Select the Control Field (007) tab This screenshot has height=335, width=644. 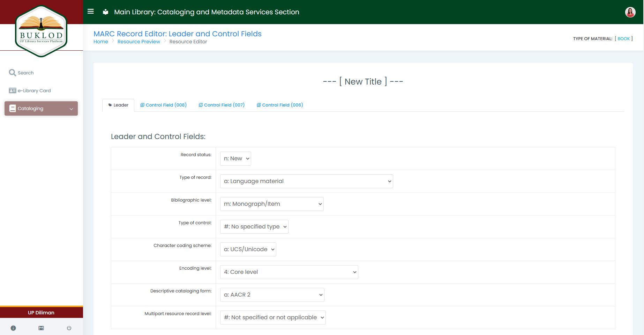[222, 105]
